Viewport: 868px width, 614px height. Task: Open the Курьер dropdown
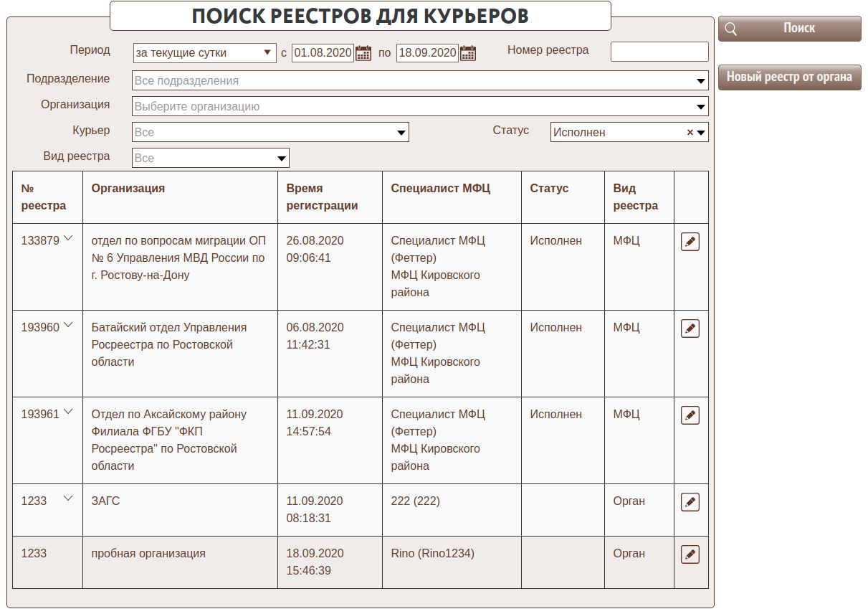tap(270, 133)
